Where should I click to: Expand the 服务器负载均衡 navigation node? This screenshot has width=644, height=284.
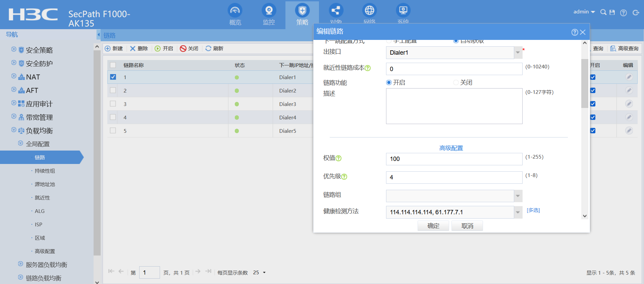20,264
